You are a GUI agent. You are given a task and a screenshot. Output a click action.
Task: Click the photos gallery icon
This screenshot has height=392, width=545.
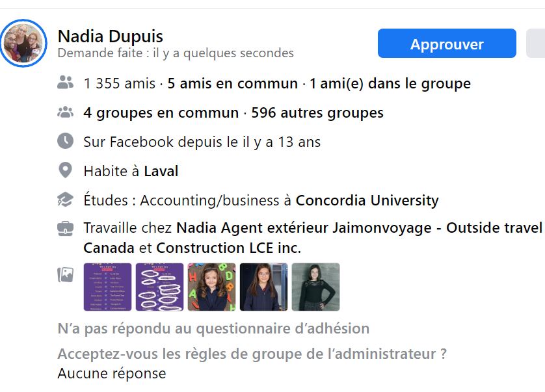point(65,275)
